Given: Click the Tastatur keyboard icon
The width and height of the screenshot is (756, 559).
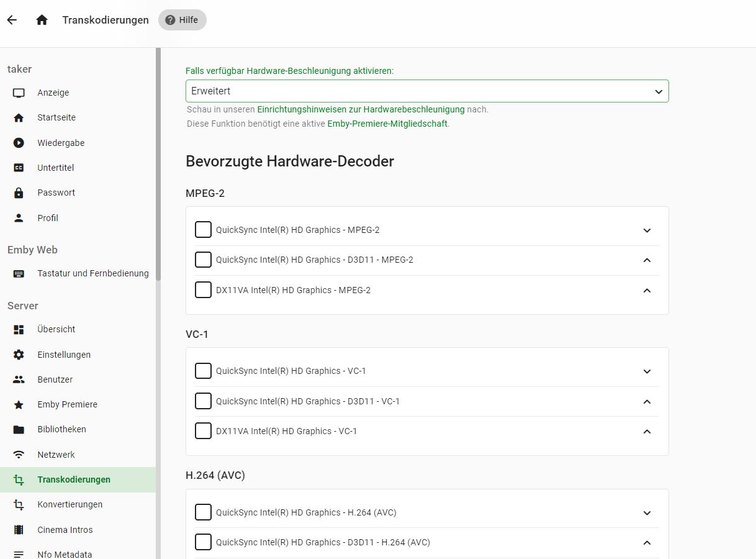Looking at the screenshot, I should click(x=19, y=273).
